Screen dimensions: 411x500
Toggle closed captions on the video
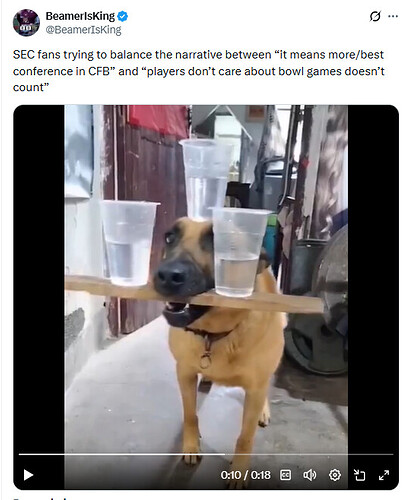pos(285,475)
